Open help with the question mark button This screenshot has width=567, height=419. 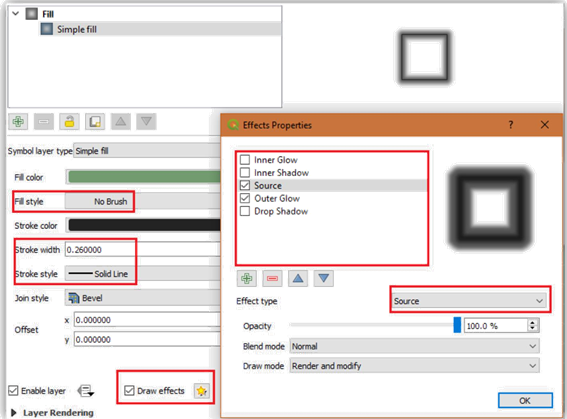click(511, 125)
